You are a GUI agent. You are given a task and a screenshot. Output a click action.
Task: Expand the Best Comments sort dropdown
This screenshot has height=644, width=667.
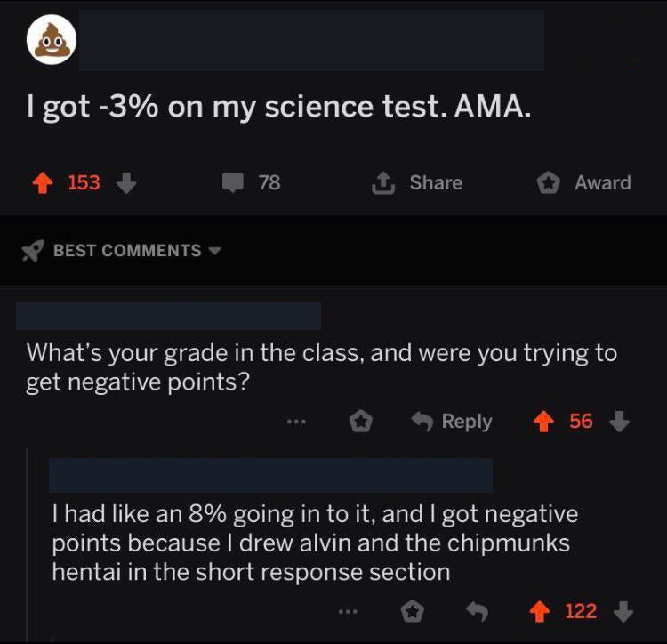tap(215, 251)
